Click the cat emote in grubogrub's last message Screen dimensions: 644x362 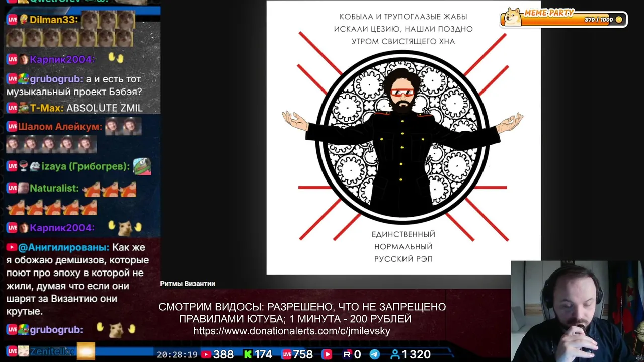(x=116, y=330)
